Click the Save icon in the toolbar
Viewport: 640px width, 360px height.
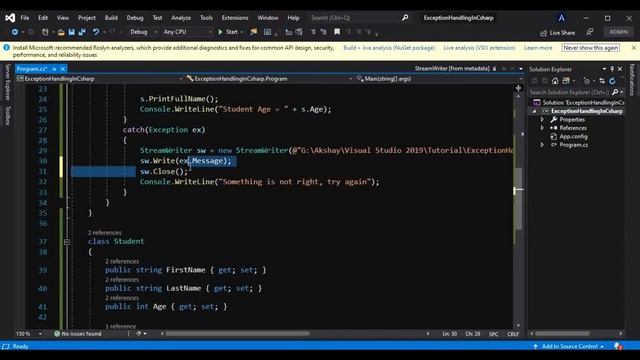point(71,32)
